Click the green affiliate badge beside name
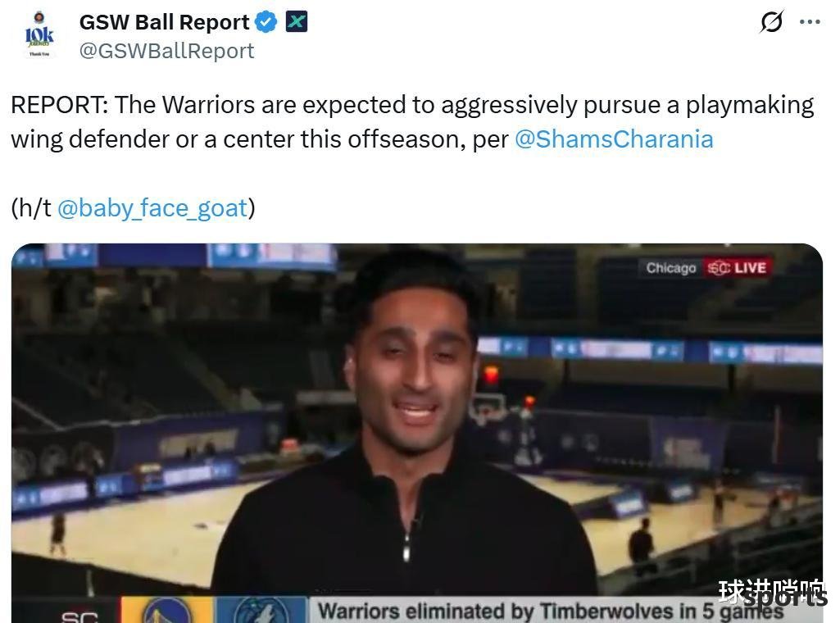Viewport: 840px width, 623px height. 296,22
